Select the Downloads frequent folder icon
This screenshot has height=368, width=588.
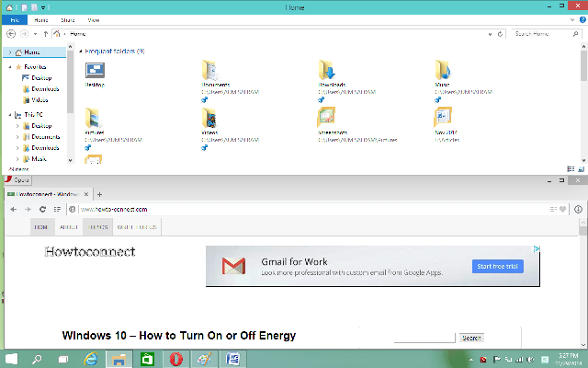[327, 70]
